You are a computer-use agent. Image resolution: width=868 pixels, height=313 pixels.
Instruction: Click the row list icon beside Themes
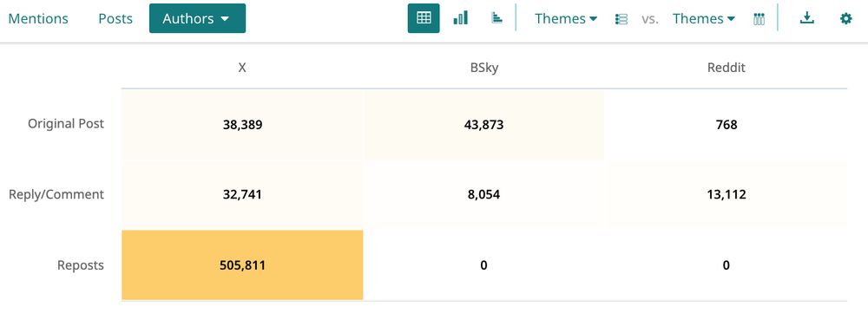(621, 19)
